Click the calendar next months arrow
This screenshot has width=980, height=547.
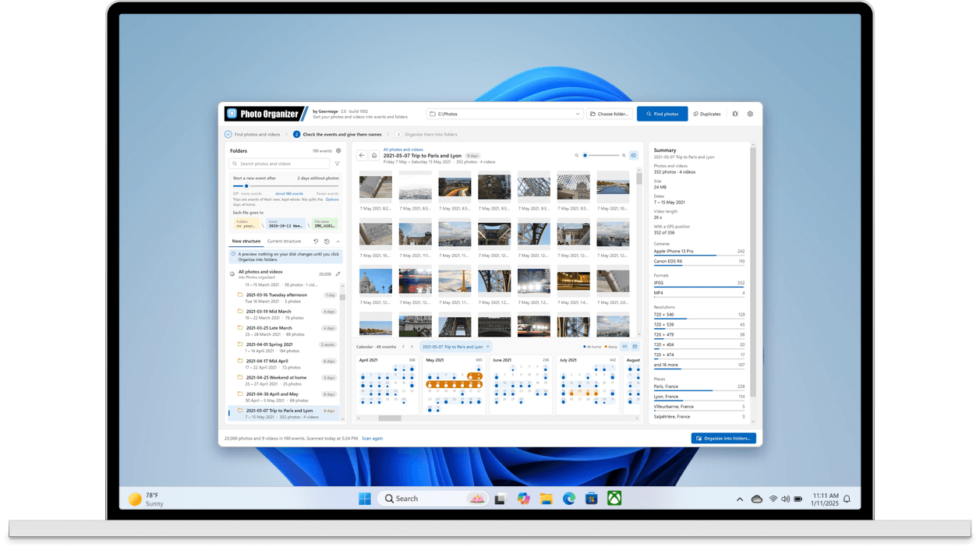tap(412, 347)
